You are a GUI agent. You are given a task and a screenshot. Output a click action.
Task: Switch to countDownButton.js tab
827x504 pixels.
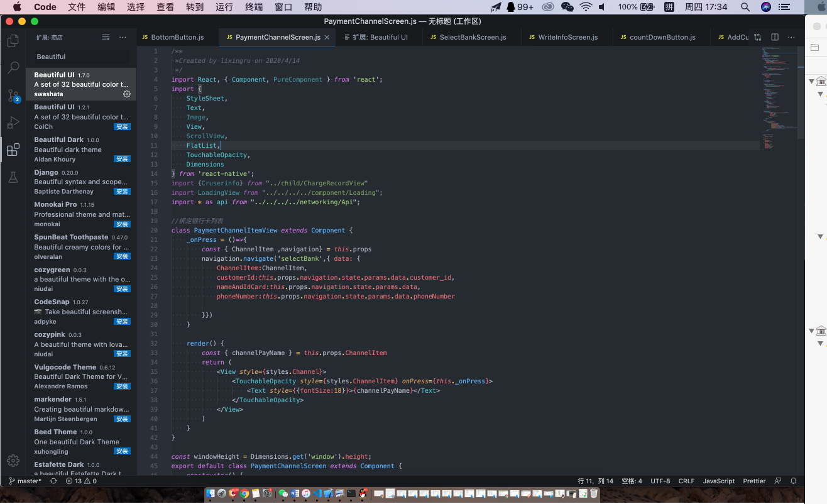pyautogui.click(x=662, y=37)
